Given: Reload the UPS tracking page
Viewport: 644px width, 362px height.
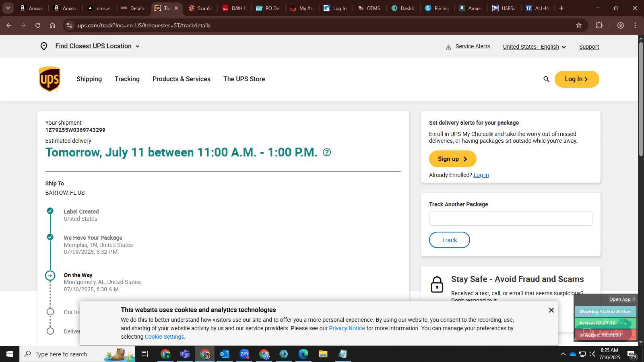Looking at the screenshot, I should pyautogui.click(x=38, y=25).
